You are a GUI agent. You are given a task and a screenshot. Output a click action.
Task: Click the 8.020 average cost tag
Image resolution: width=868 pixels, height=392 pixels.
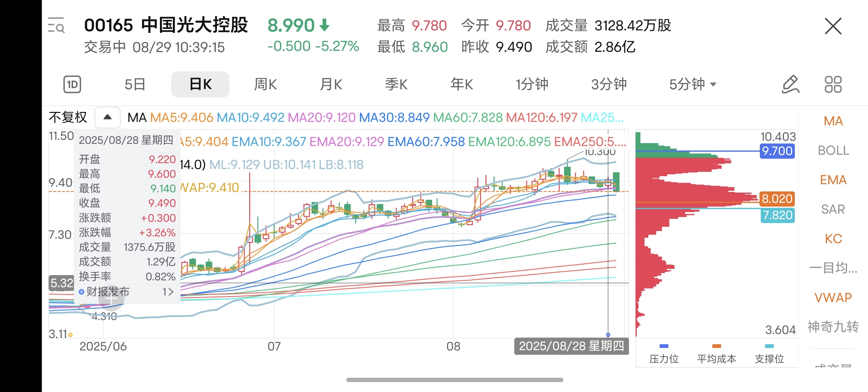click(x=777, y=199)
